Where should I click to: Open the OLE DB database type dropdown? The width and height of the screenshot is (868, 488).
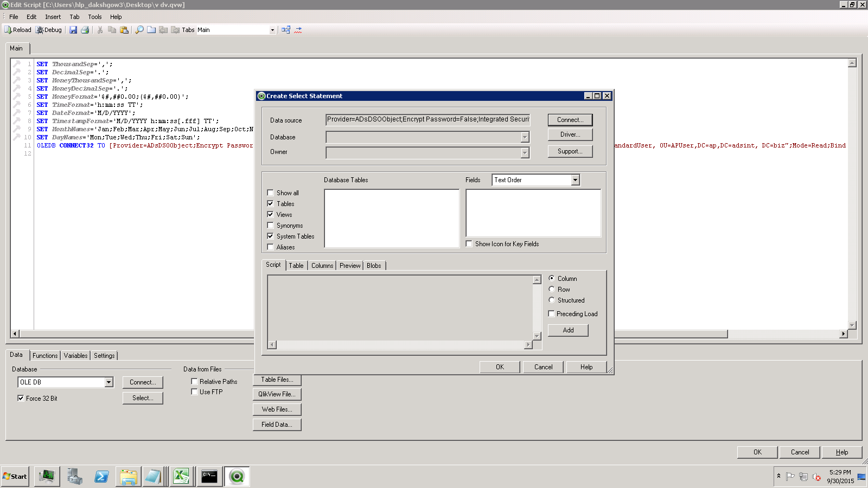[x=108, y=382]
